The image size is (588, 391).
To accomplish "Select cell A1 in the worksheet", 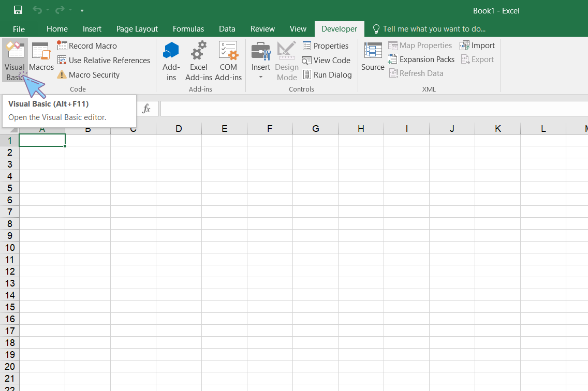I will click(42, 140).
